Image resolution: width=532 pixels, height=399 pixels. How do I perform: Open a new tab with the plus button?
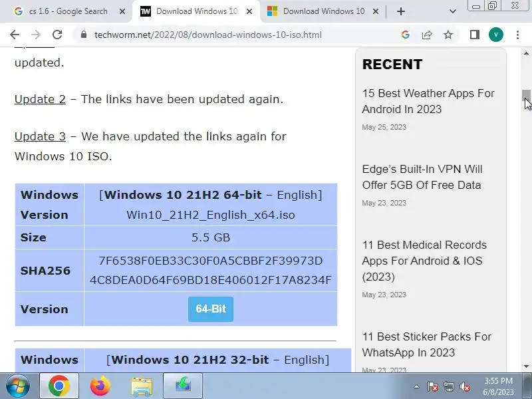(401, 11)
